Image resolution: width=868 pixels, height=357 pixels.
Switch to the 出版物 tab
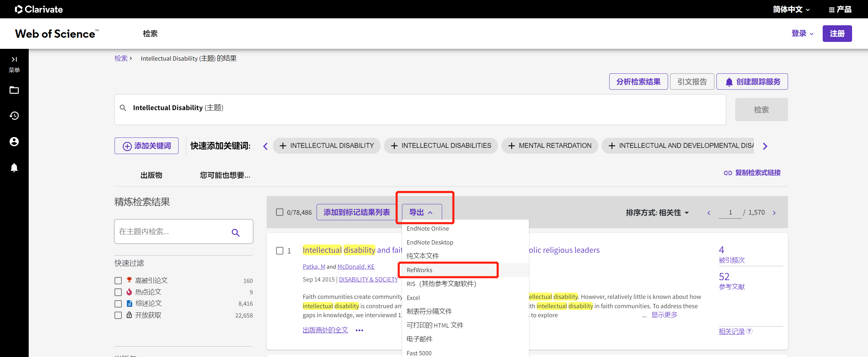click(151, 175)
